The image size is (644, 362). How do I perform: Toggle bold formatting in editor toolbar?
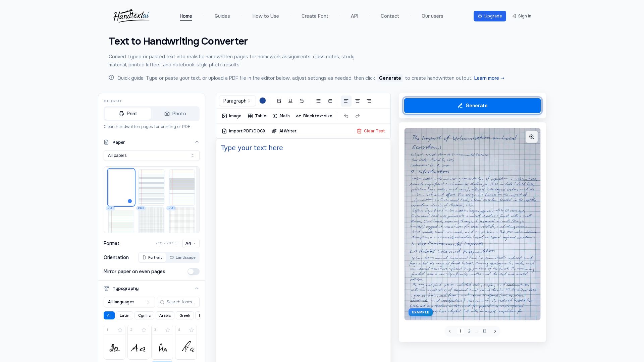tap(279, 101)
